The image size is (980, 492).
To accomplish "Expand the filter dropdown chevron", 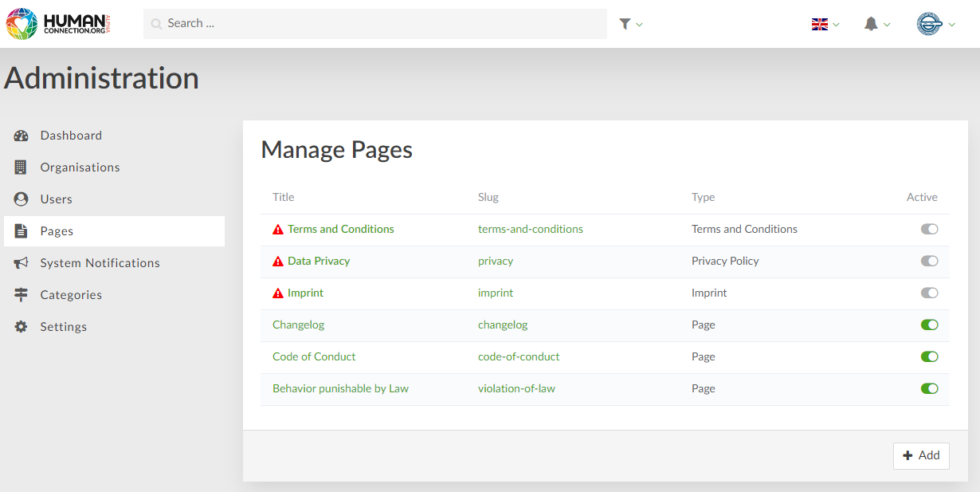I will (x=639, y=25).
